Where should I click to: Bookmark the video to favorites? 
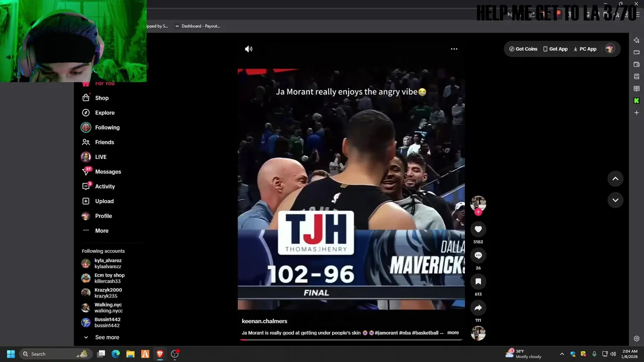pyautogui.click(x=478, y=282)
